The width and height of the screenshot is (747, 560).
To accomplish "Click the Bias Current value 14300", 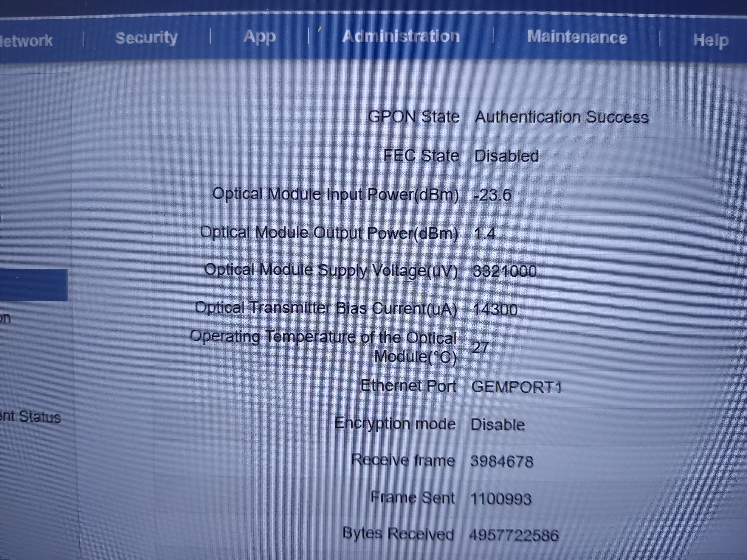I will (495, 309).
